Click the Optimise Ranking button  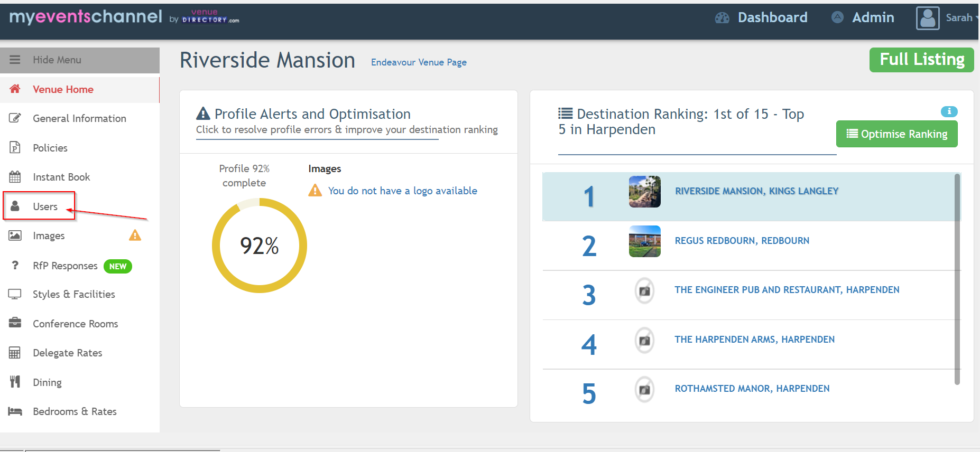(x=896, y=134)
